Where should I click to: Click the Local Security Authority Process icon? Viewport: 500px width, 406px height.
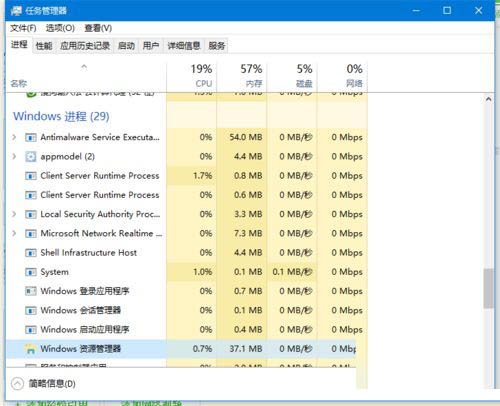31,214
